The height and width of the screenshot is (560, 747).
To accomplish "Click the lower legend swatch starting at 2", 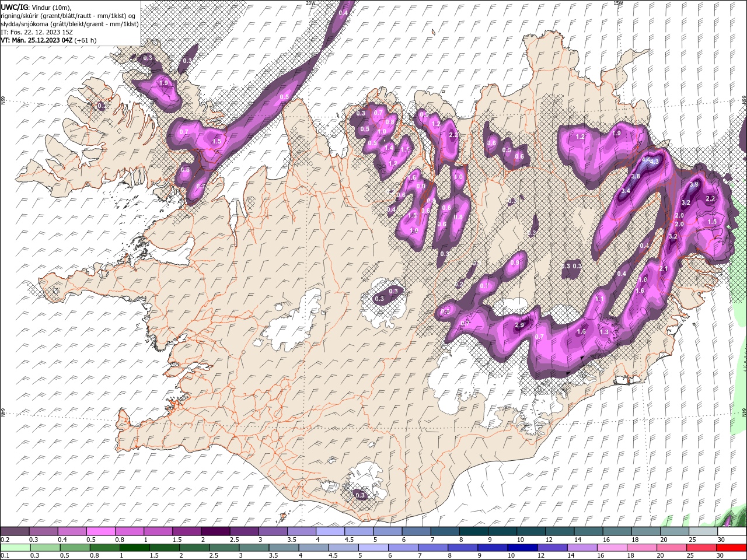I will click(195, 548).
